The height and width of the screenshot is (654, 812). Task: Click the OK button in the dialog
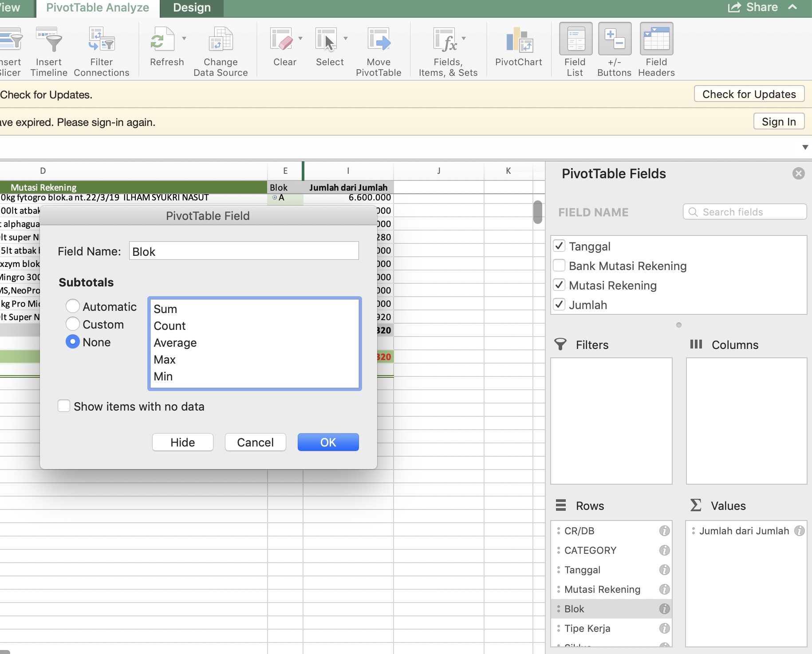(x=328, y=442)
